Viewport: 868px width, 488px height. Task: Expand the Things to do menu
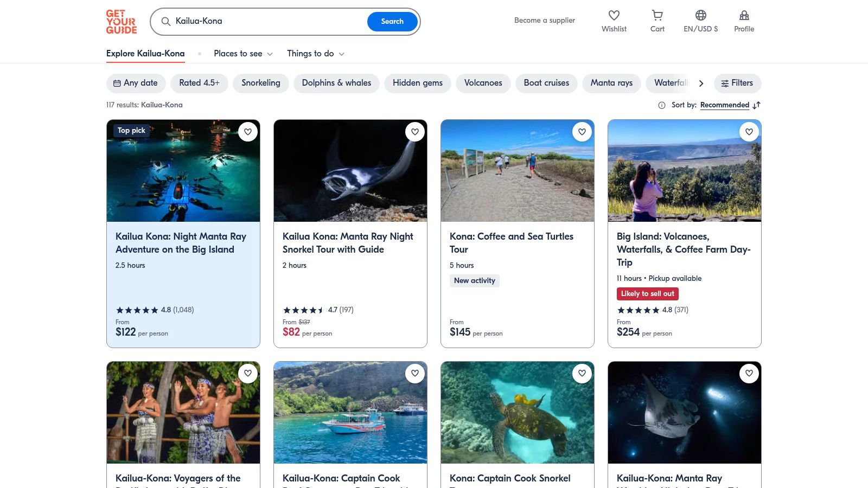(x=315, y=54)
